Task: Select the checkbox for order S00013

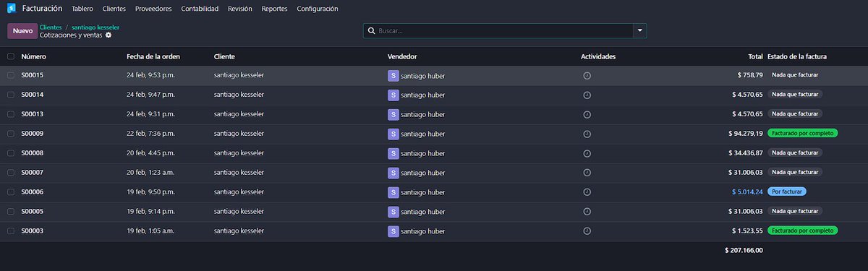Action: [11, 114]
